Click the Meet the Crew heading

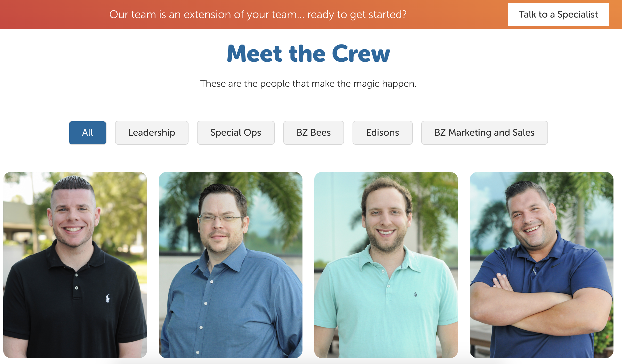(x=308, y=54)
